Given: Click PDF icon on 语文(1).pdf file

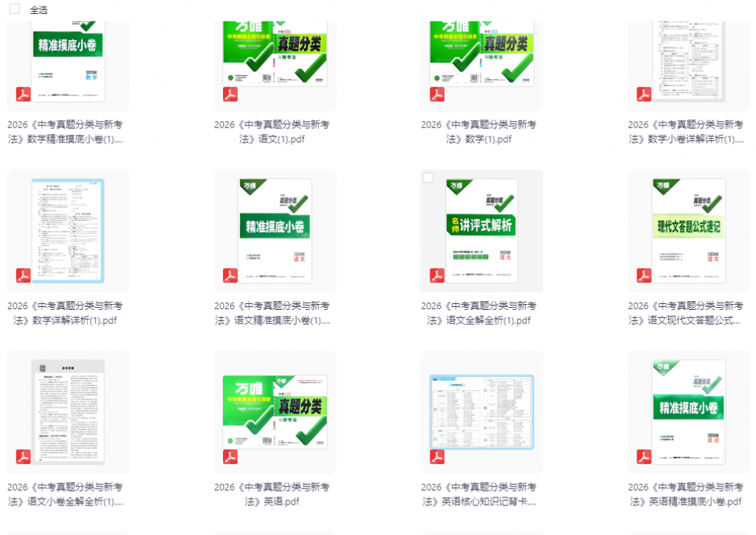Looking at the screenshot, I should tap(230, 94).
